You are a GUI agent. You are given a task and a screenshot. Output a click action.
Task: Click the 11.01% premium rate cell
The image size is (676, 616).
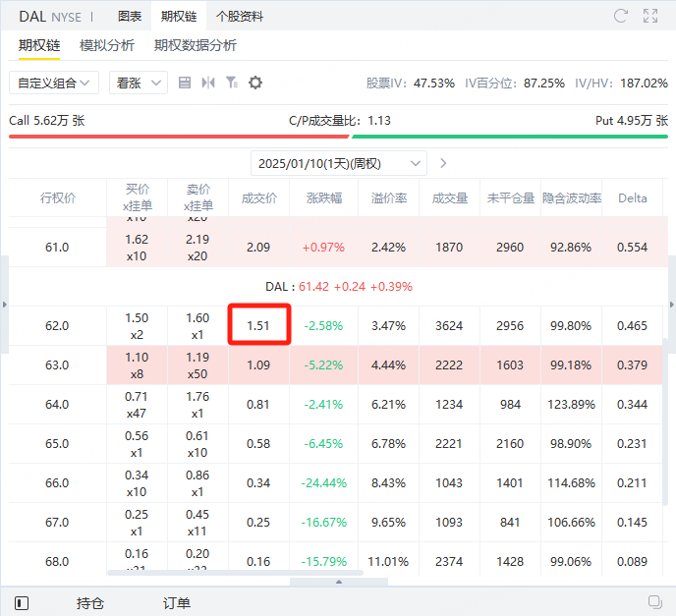(388, 561)
